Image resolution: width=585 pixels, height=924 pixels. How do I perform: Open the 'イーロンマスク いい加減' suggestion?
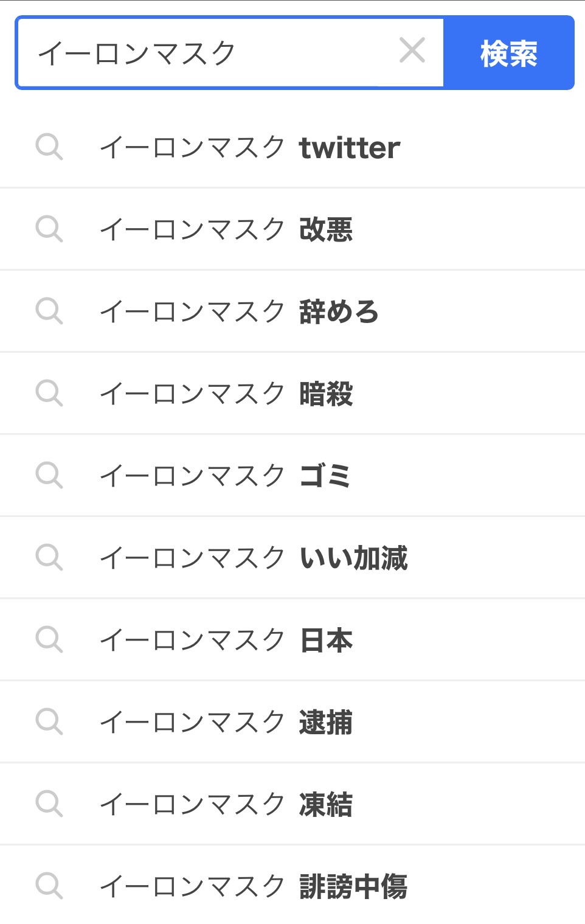pyautogui.click(x=253, y=558)
